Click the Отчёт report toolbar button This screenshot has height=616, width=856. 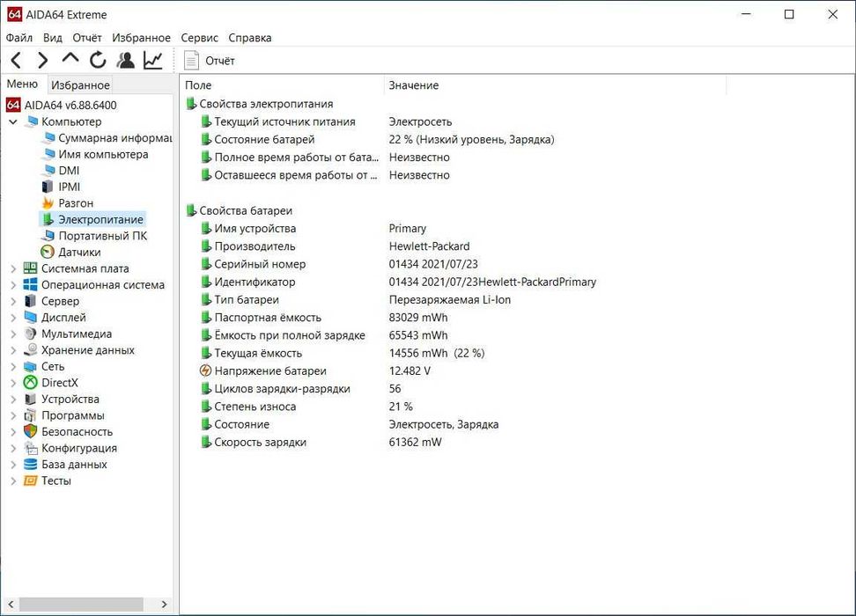pyautogui.click(x=209, y=61)
